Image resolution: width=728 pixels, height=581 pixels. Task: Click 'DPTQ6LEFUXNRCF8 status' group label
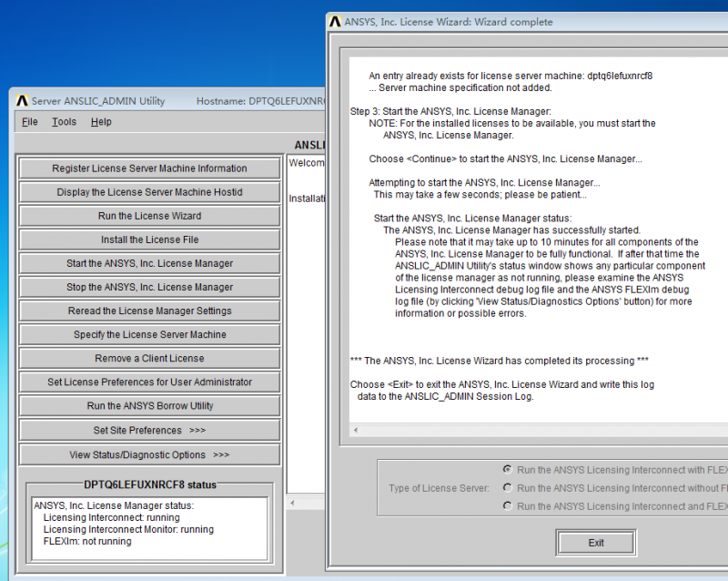(x=150, y=484)
